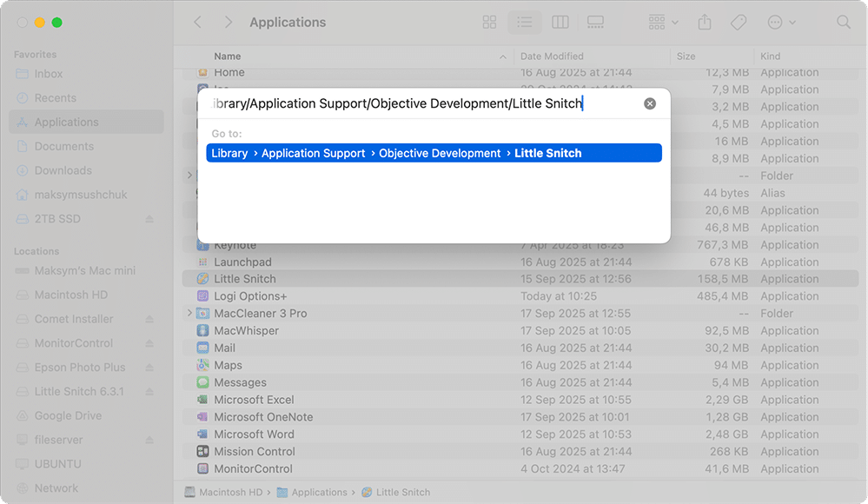Image resolution: width=868 pixels, height=504 pixels.
Task: Switch to column view in the toolbar
Action: tap(560, 22)
